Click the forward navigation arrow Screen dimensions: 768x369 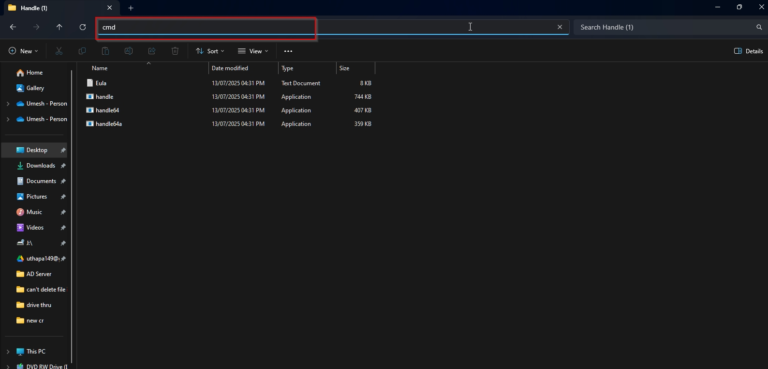coord(36,27)
